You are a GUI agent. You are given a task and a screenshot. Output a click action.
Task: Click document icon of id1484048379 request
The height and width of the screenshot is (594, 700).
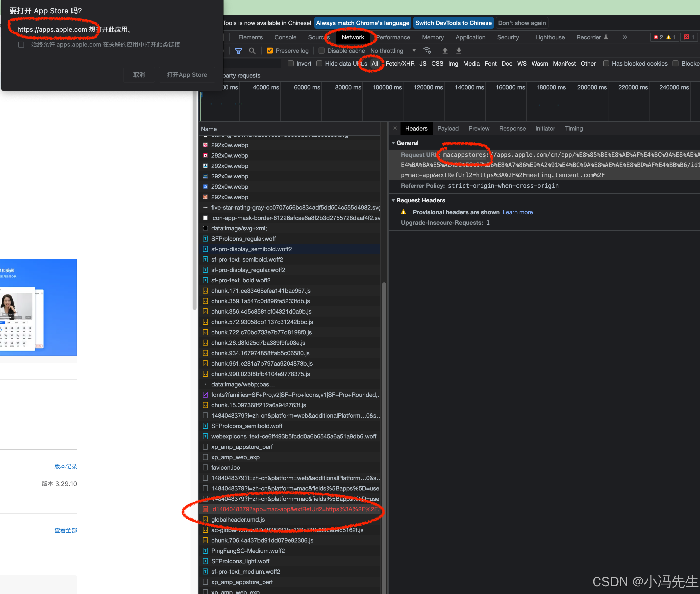205,509
